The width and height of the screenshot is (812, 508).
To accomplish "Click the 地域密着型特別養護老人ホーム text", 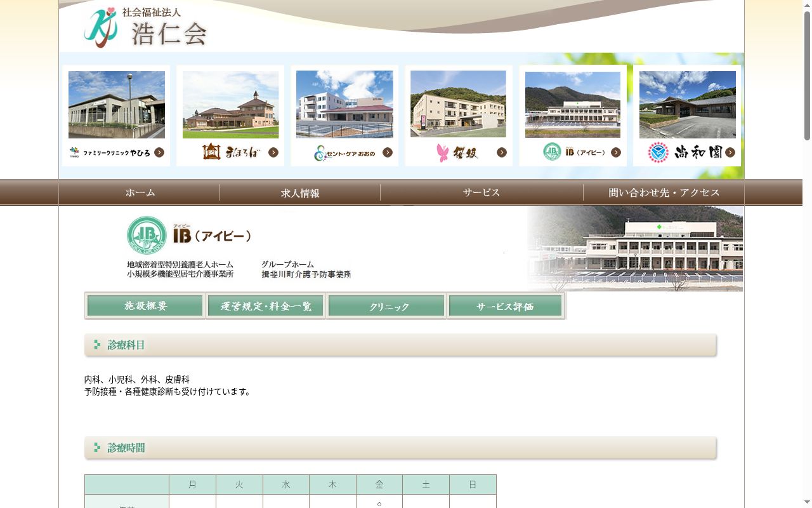I will point(180,264).
